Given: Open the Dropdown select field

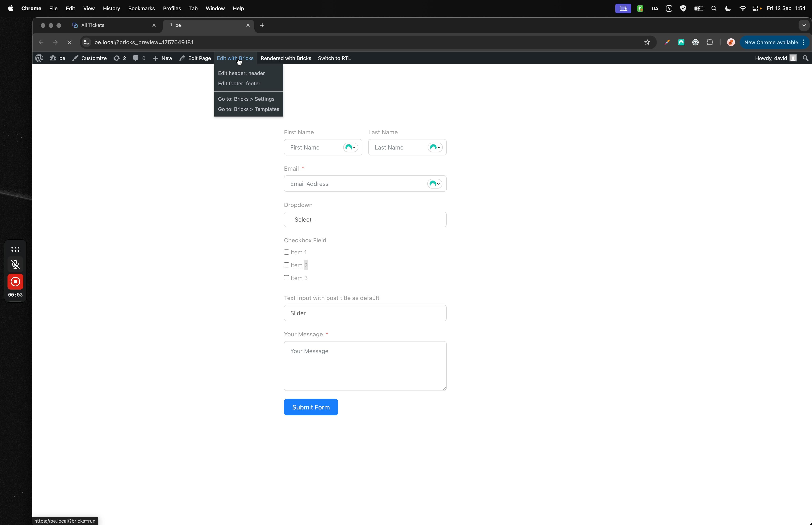Looking at the screenshot, I should point(365,220).
